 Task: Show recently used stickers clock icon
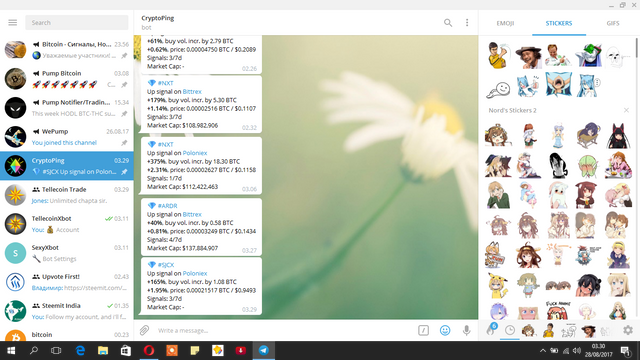510,330
